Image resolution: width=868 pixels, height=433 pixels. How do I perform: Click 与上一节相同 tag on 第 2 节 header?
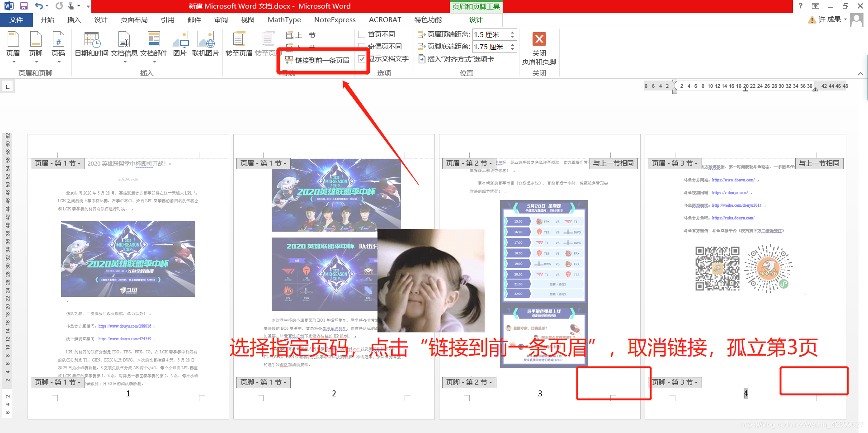[x=613, y=163]
